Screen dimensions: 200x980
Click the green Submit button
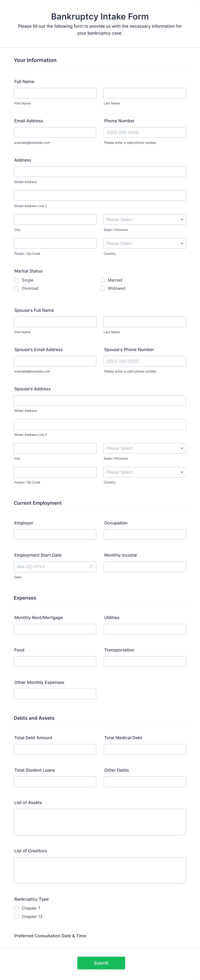(101, 963)
